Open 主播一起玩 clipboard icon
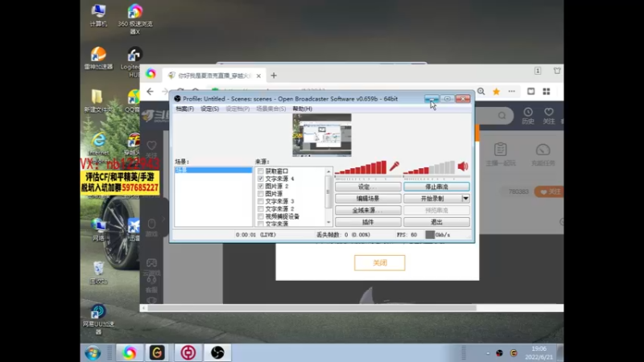 500,154
